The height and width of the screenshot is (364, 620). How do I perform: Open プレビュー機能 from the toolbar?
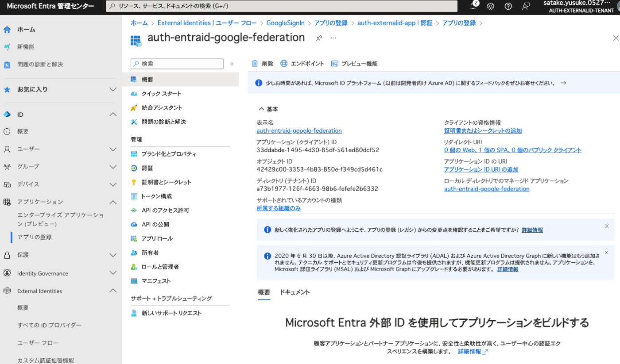pos(354,64)
